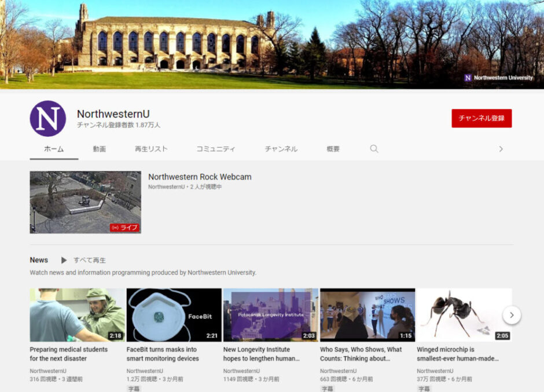Click the NorthwesternU channel name heading
This screenshot has height=392, width=544.
pos(113,114)
